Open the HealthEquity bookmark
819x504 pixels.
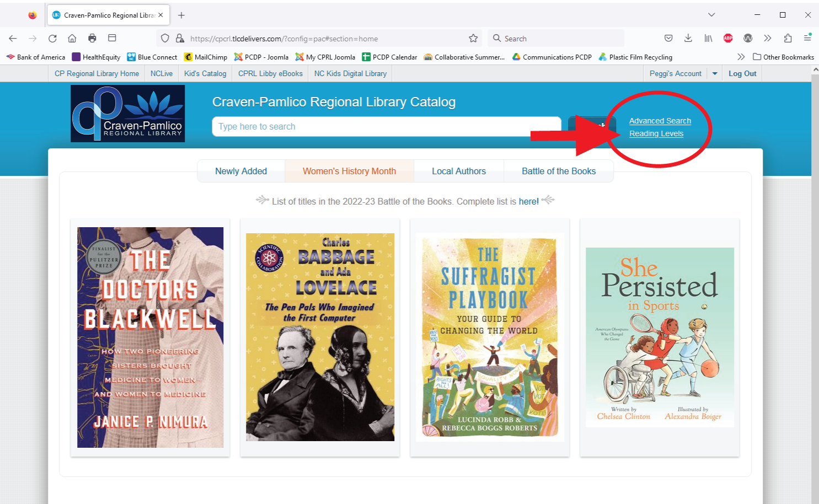point(96,57)
